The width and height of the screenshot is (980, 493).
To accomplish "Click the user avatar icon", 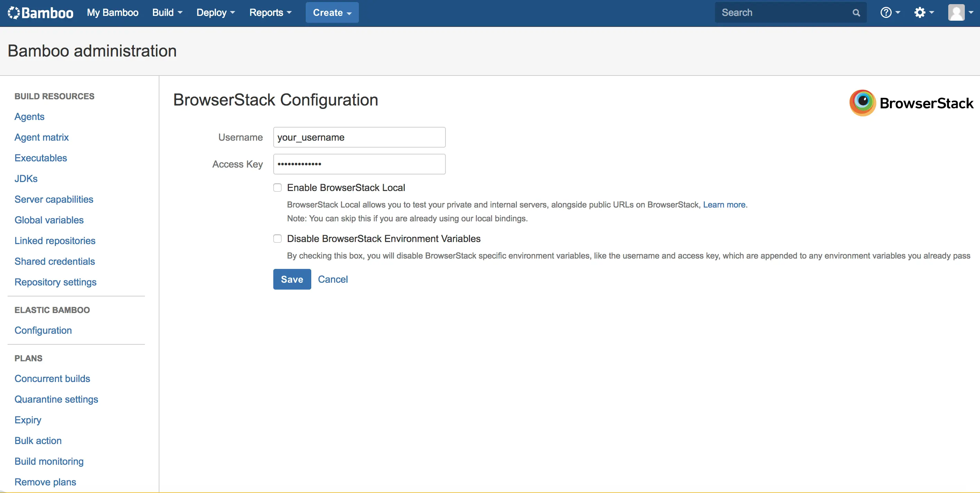I will [x=956, y=12].
